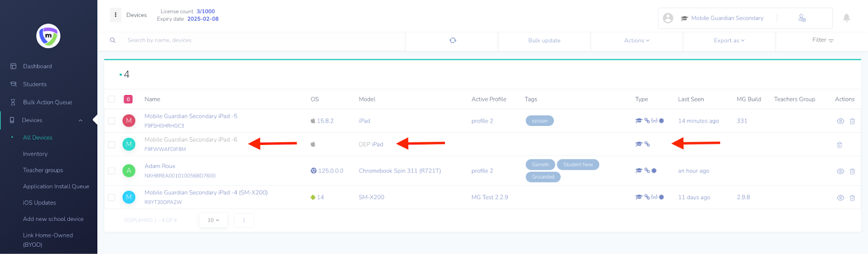The width and height of the screenshot is (868, 254).
Task: Click the Garreth tag
Action: point(540,164)
